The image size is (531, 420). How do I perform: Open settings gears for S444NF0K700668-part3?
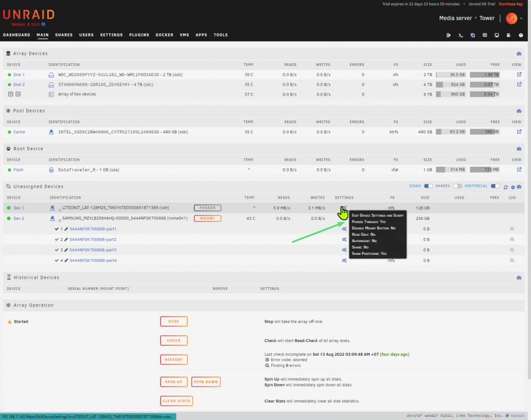click(344, 250)
